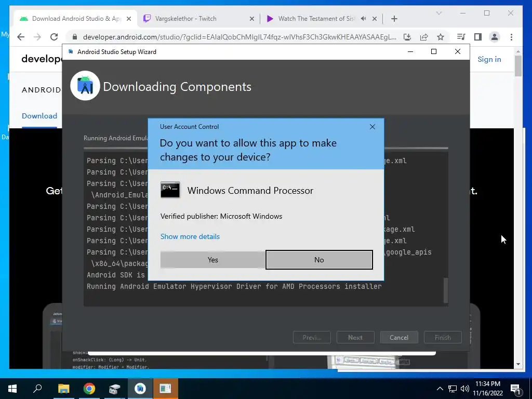This screenshot has width=532, height=399.
Task: Click the webpage vertical scrollbar
Action: 518,66
